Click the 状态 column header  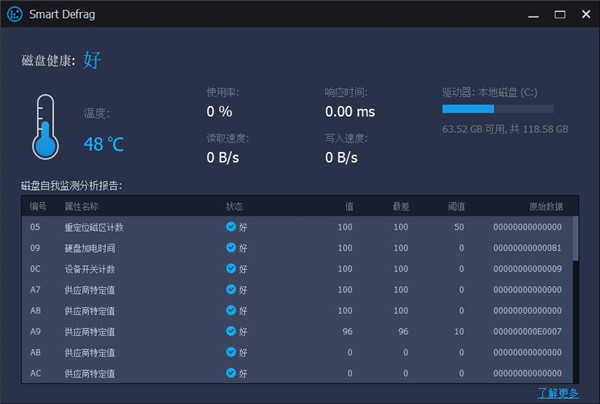[235, 206]
